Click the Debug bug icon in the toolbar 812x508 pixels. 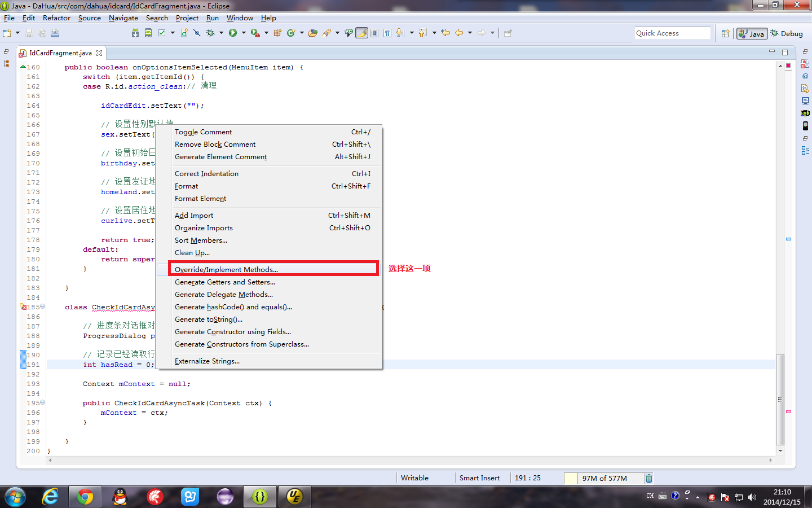click(x=210, y=33)
